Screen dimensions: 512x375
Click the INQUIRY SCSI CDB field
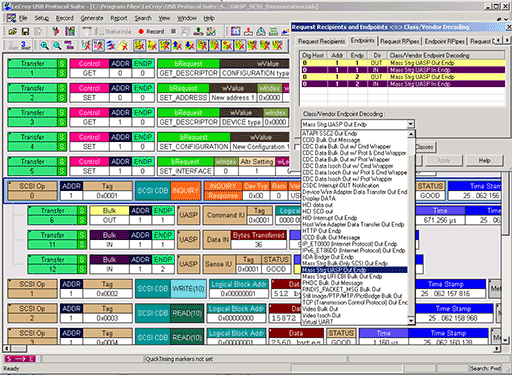(185, 191)
